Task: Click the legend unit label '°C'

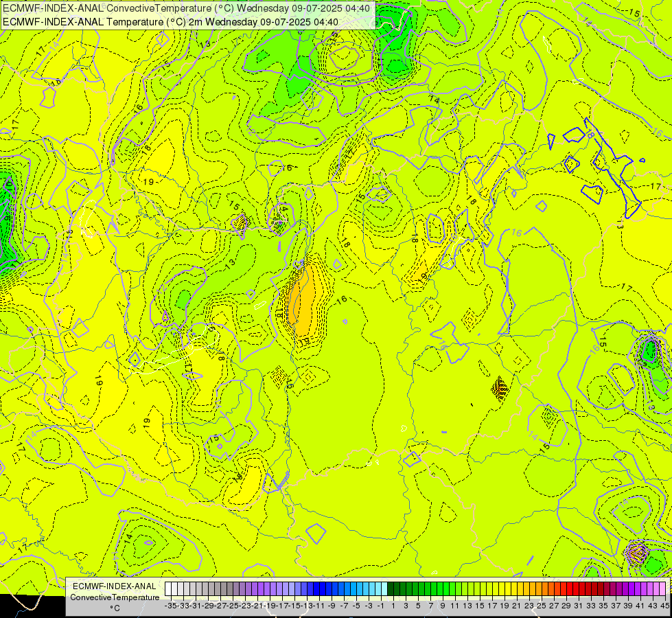Action: (115, 608)
